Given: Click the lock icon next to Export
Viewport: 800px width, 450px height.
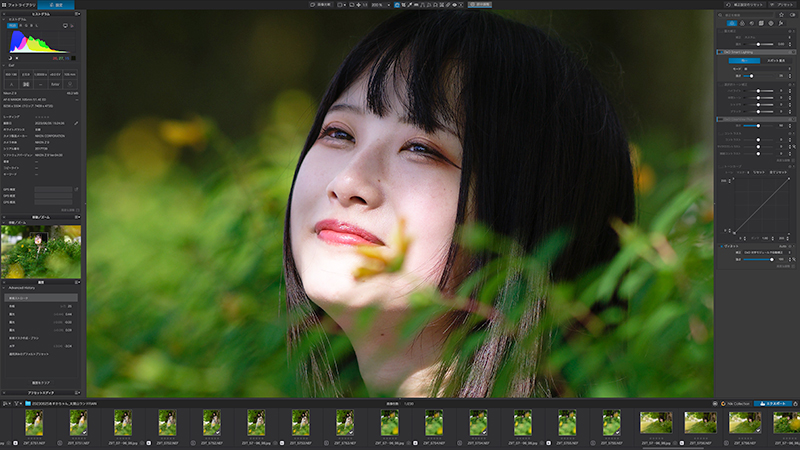Looking at the screenshot, I should (x=795, y=404).
